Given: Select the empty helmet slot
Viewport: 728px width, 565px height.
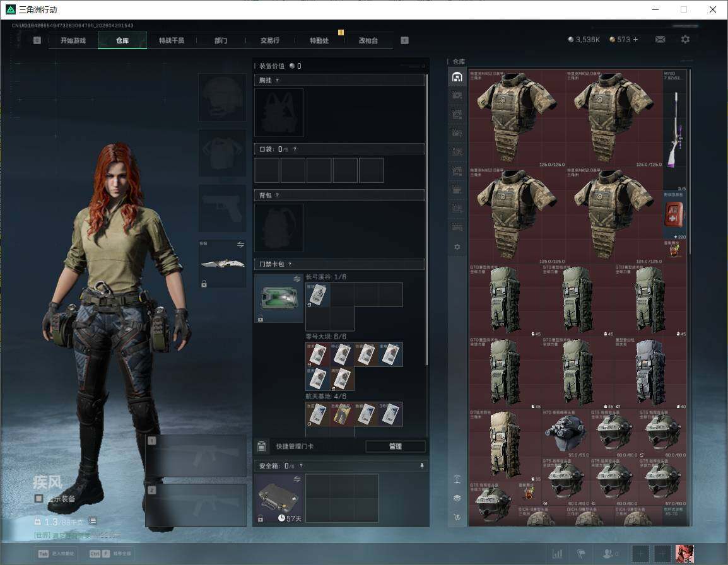Looking at the screenshot, I should [223, 97].
